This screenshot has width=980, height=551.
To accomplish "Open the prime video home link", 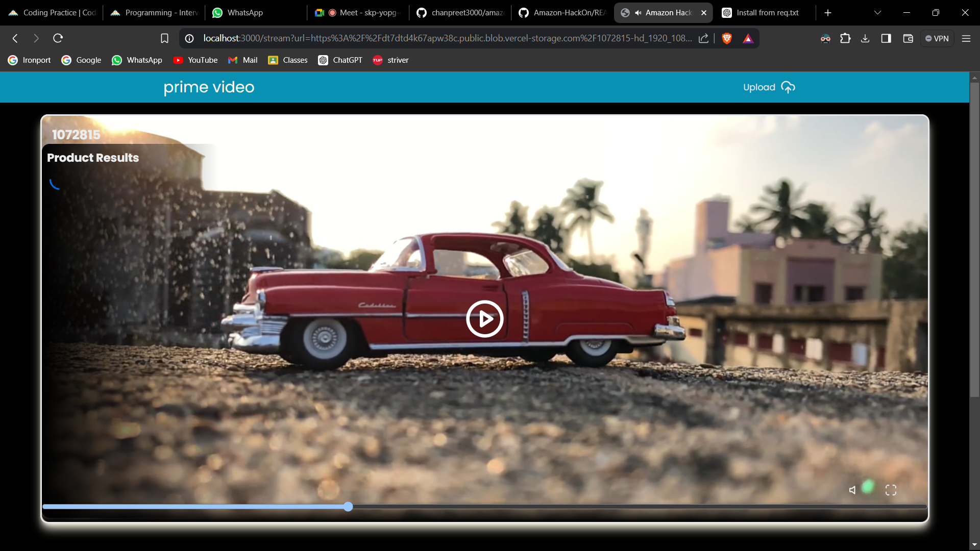I will (209, 87).
